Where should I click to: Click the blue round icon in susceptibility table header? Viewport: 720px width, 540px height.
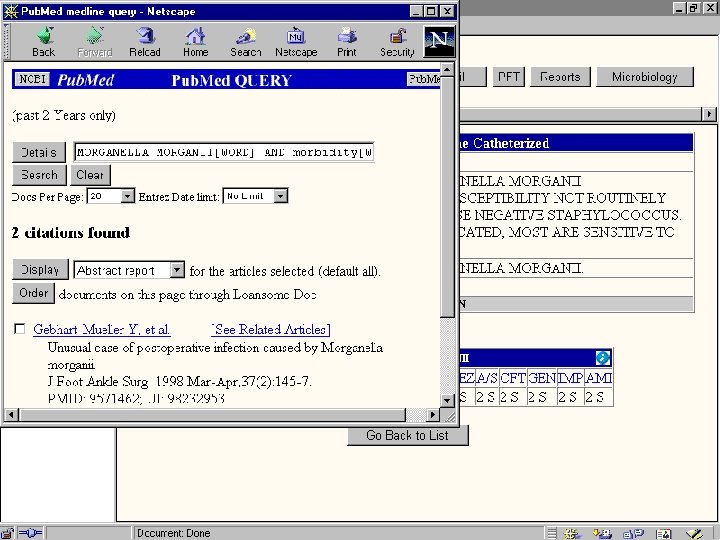click(x=602, y=358)
